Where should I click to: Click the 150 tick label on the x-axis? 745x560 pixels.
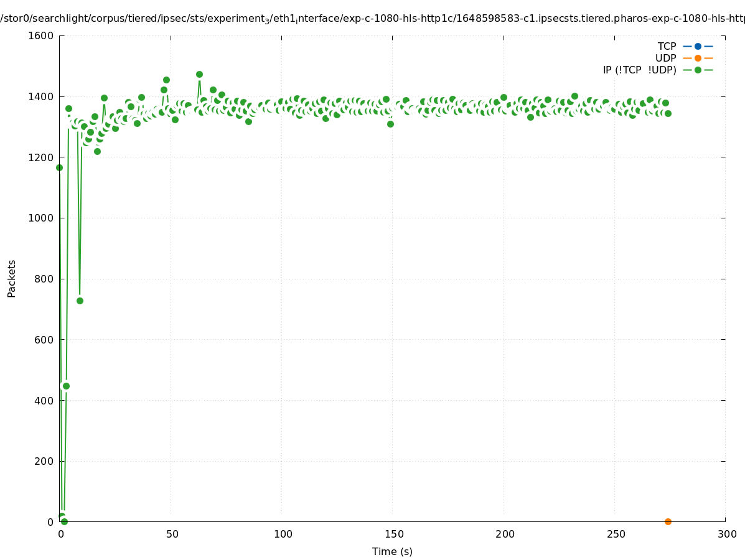tap(392, 534)
